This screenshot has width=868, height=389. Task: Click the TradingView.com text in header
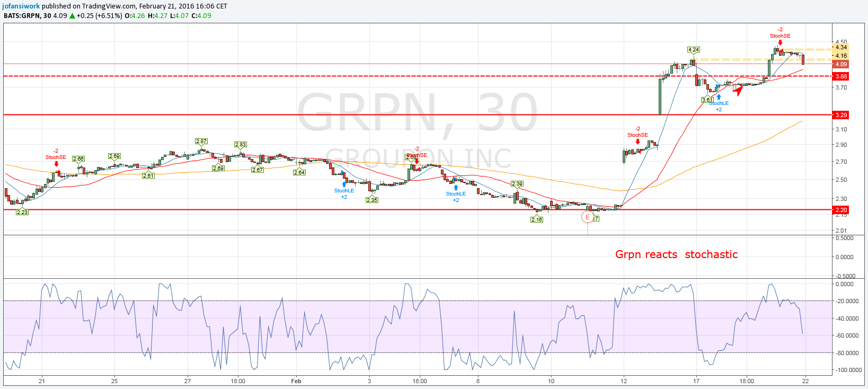(x=109, y=6)
